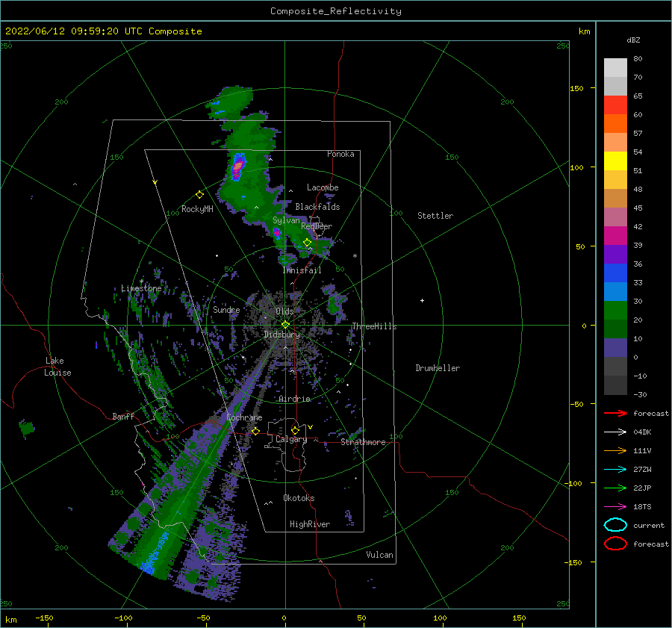Click the magenta storm cell below Sylvan label
This screenshot has width=672, height=628.
pos(277,233)
